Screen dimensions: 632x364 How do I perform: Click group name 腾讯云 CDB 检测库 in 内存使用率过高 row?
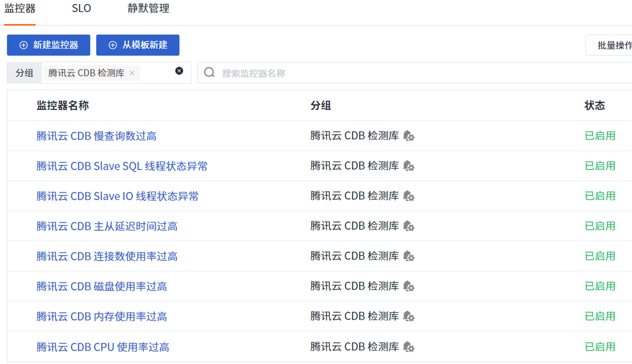354,316
